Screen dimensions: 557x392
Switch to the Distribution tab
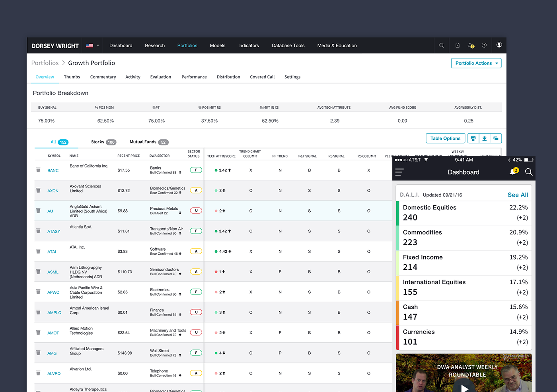(x=228, y=77)
